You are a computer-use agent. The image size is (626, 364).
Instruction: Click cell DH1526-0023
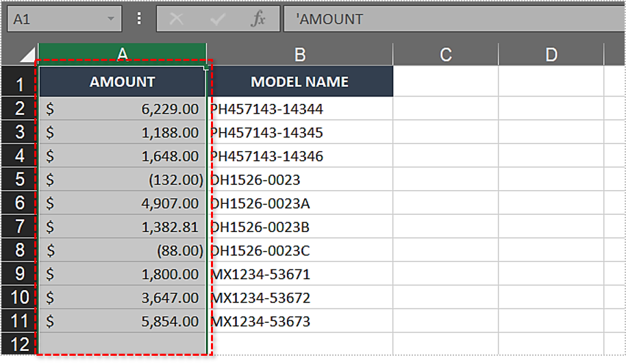300,179
